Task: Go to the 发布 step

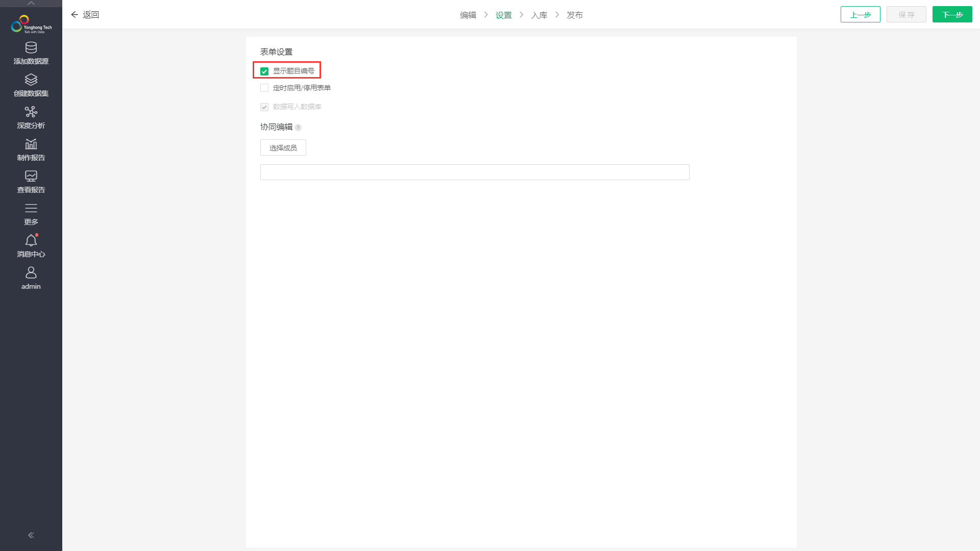Action: [575, 15]
